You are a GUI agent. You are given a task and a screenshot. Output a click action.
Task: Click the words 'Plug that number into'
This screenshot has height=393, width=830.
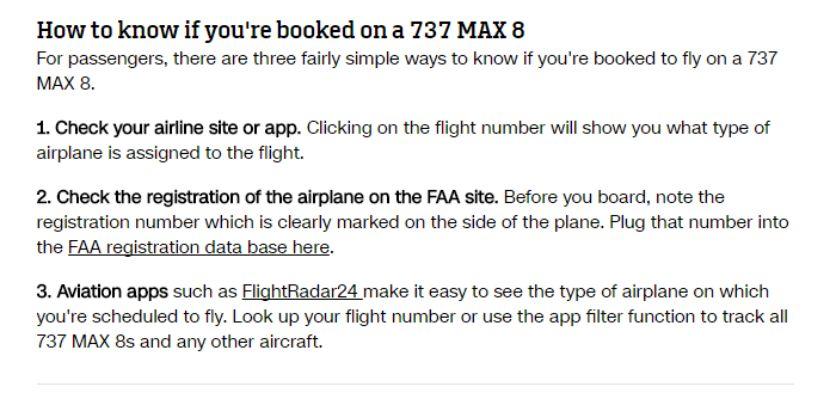(699, 222)
